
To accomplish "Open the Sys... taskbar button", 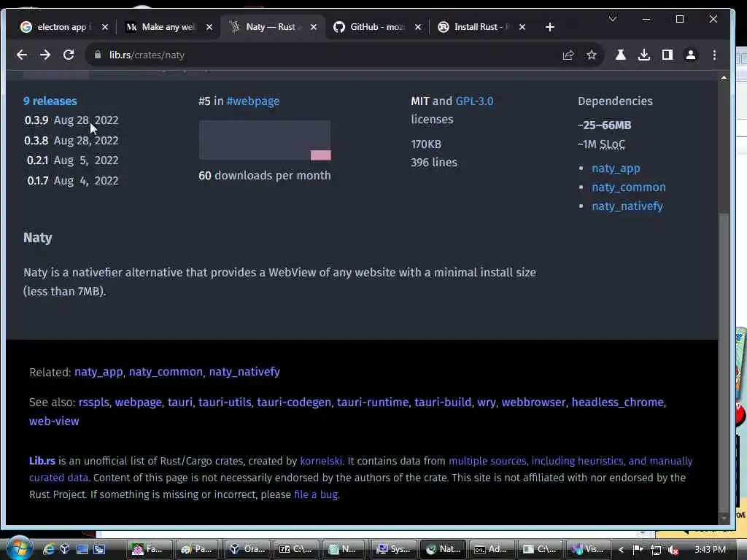I will coord(394,549).
